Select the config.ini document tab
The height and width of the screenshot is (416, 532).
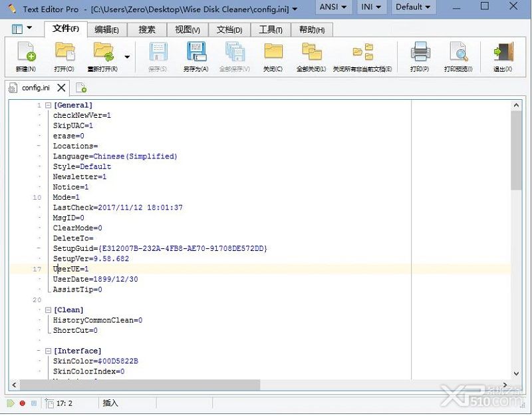(36, 88)
